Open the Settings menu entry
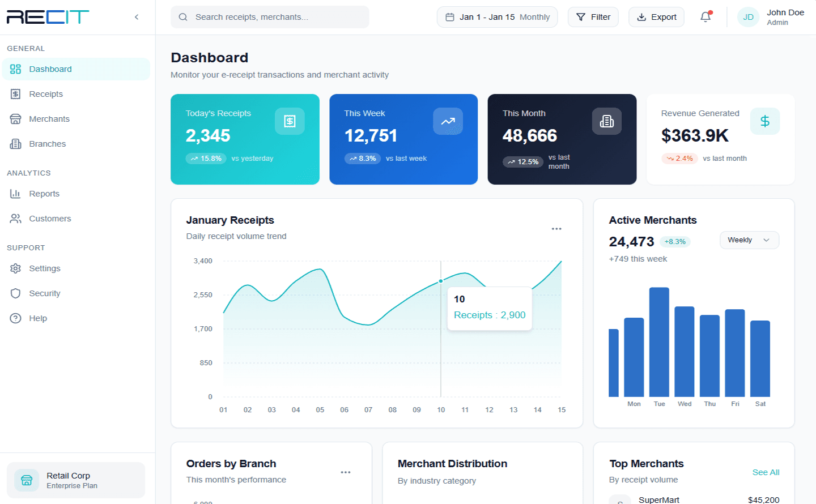Screen dimensions: 816x504 45,268
